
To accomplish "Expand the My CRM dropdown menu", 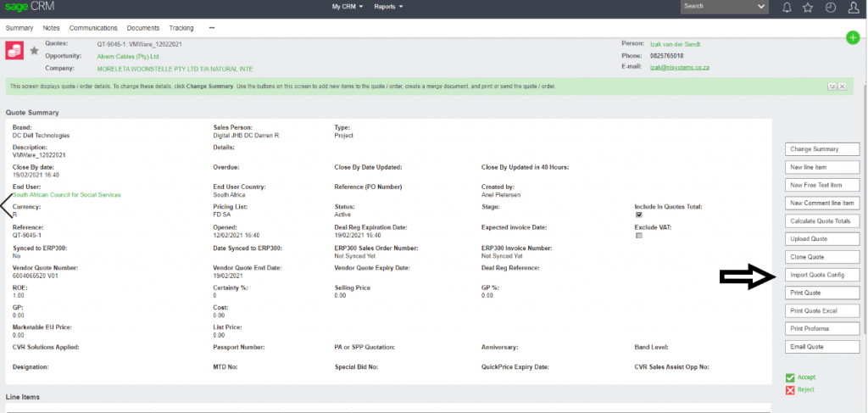I will pos(348,7).
